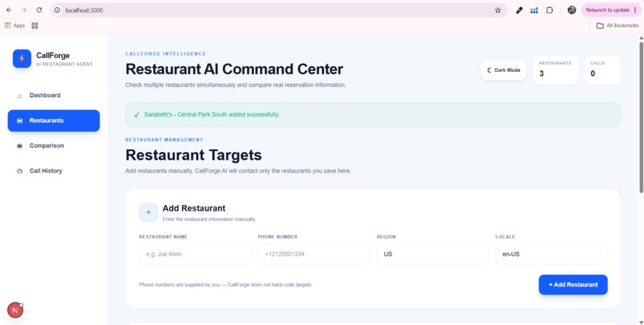Click the site information icon in address bar
Viewport: 644px width, 325px height.
pyautogui.click(x=58, y=10)
